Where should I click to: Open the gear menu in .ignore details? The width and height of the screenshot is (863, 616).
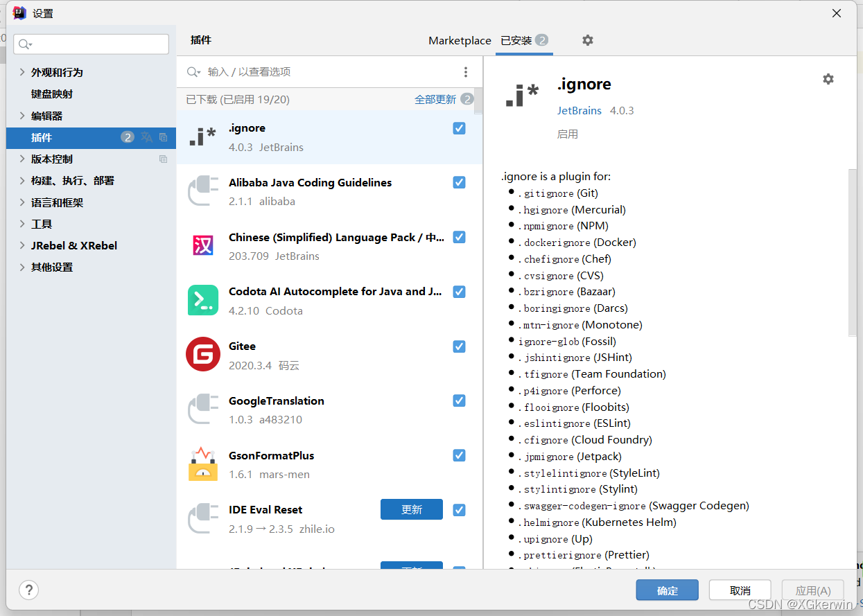pos(828,79)
